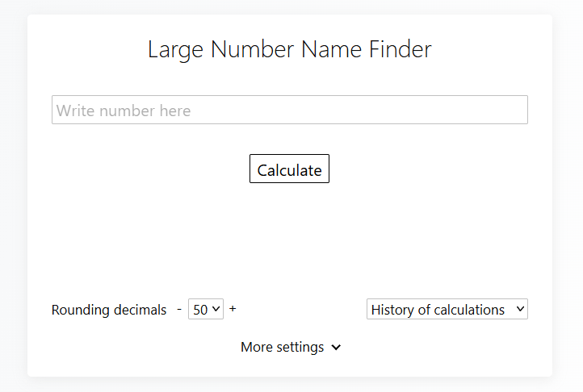This screenshot has height=392, width=583.
Task: Click the "Rounding decimals" label text
Action: (109, 310)
